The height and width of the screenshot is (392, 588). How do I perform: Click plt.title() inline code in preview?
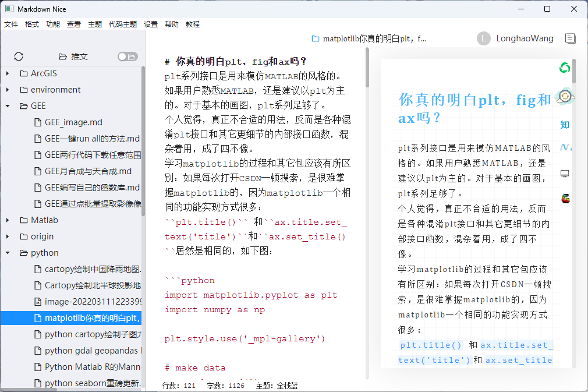tap(431, 345)
